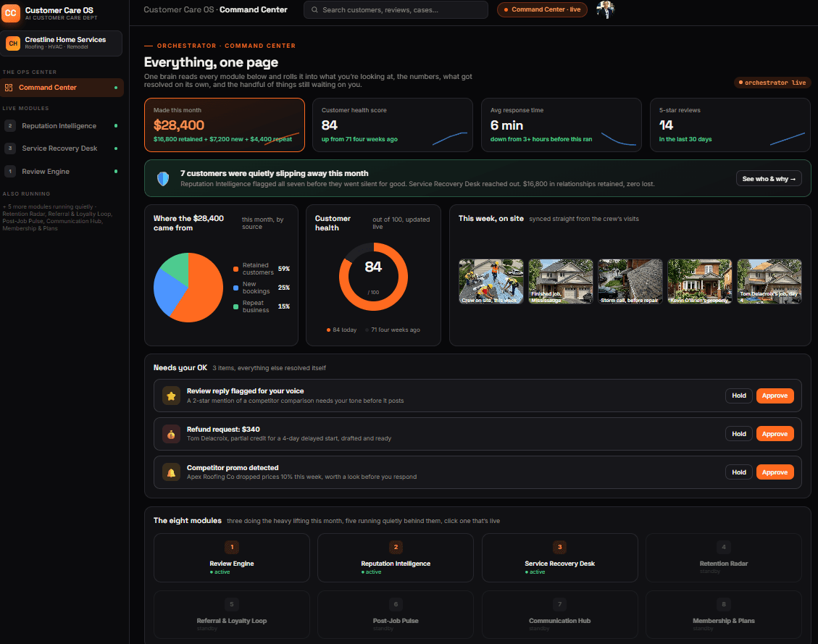The height and width of the screenshot is (644, 818).
Task: Select the Crestline Home Services account card
Action: pyautogui.click(x=61, y=43)
